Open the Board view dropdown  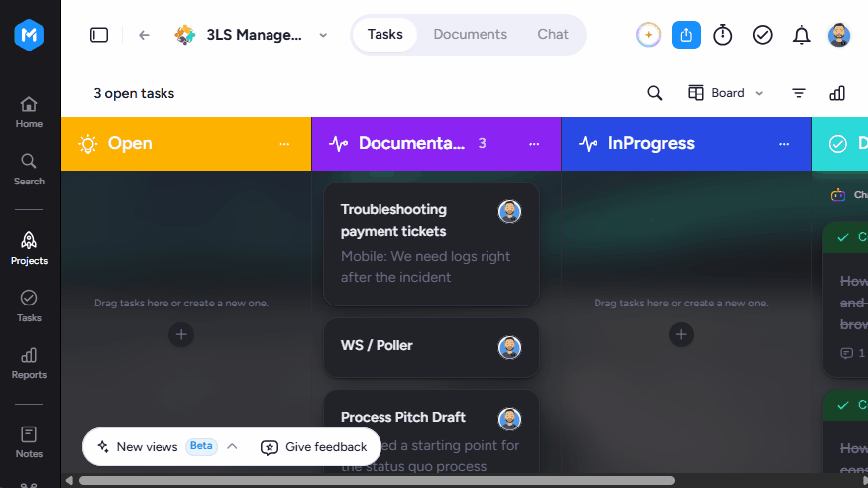tap(725, 93)
